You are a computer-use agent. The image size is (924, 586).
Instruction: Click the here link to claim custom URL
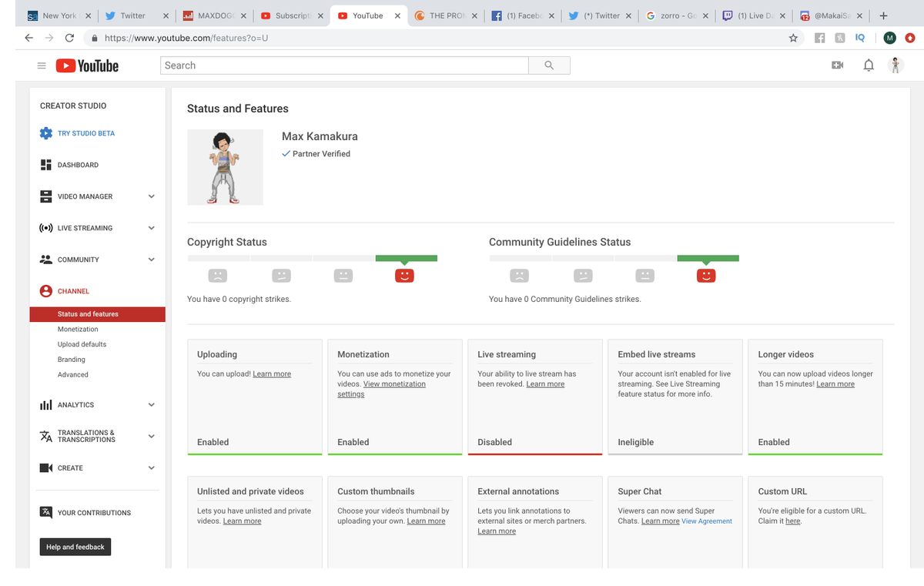[793, 521]
